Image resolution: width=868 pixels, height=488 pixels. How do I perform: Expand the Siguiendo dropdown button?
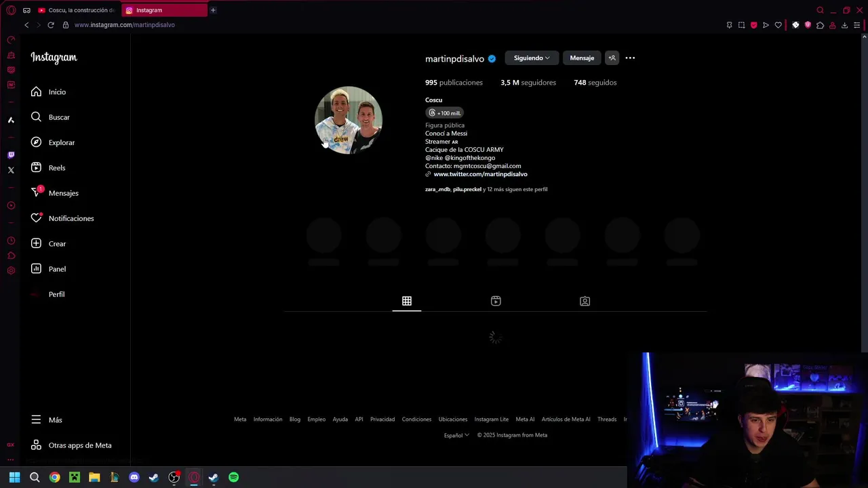(x=532, y=58)
